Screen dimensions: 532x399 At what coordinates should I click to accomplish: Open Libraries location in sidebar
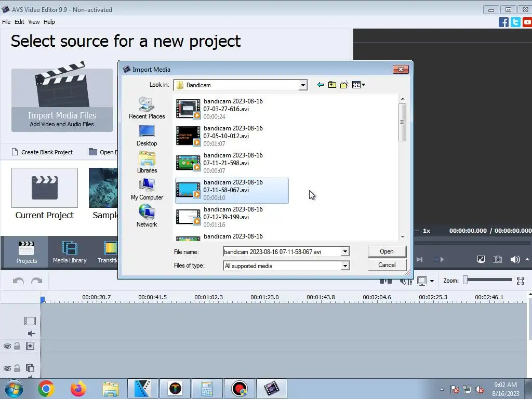pos(147,163)
